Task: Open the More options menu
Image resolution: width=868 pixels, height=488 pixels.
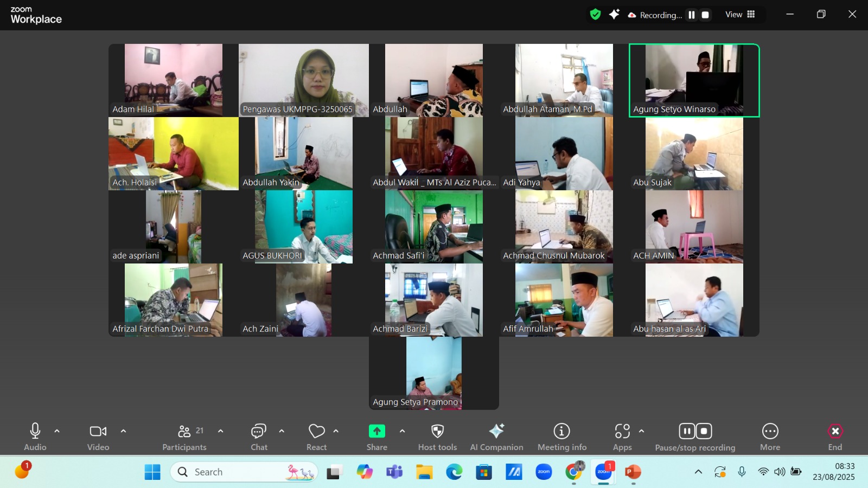Action: pyautogui.click(x=770, y=432)
